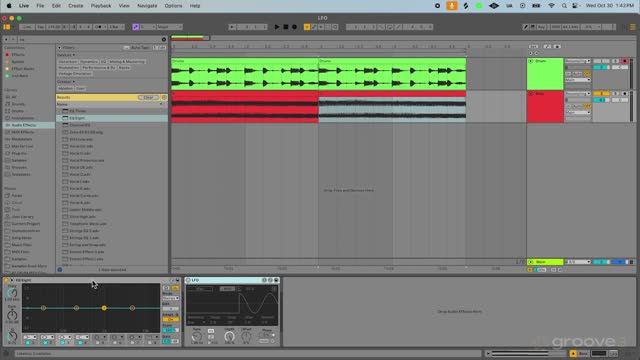
Task: Select the EQ Three result row
Action: 112,111
